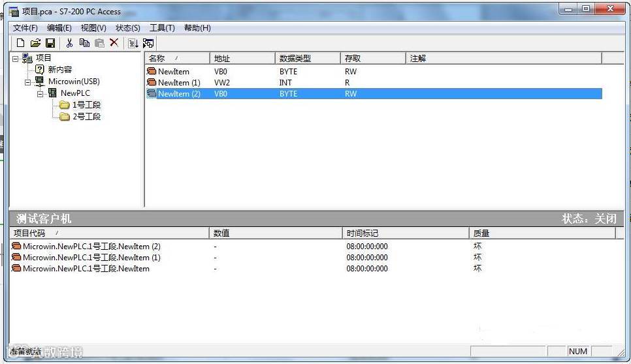Click the 1号工段 folder icon

pos(65,105)
